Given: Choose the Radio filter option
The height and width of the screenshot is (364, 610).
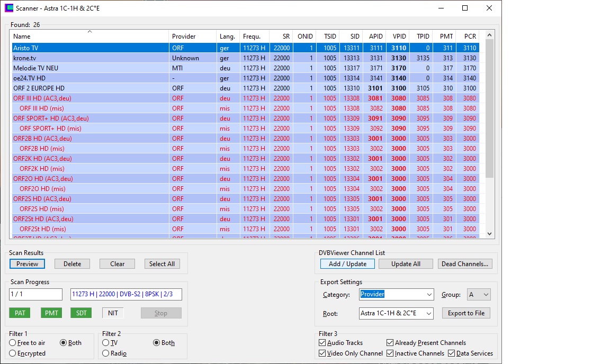Looking at the screenshot, I should 106,353.
